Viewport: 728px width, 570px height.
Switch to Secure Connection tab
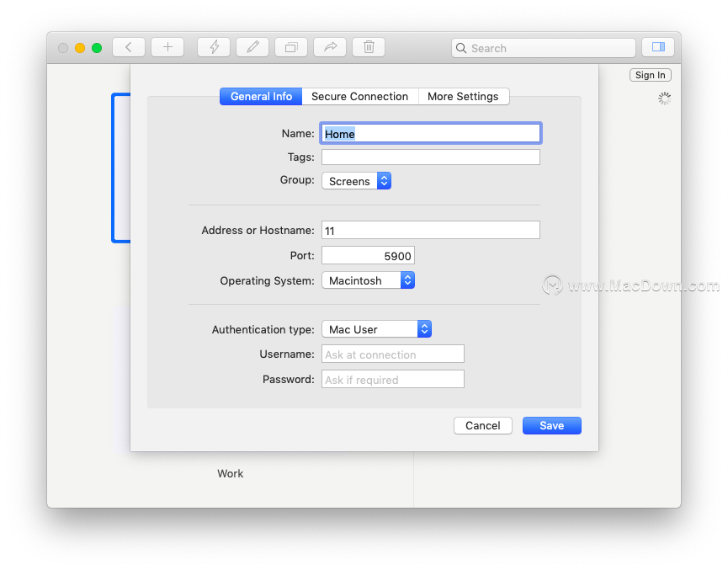tap(360, 97)
